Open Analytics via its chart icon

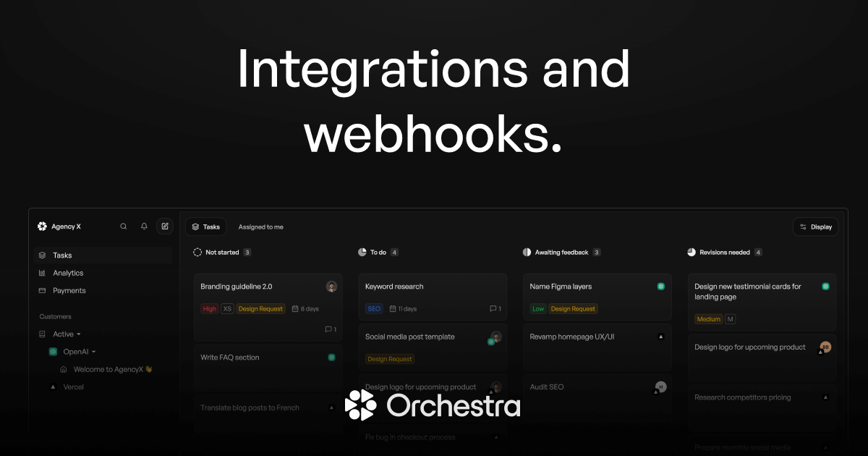41,273
